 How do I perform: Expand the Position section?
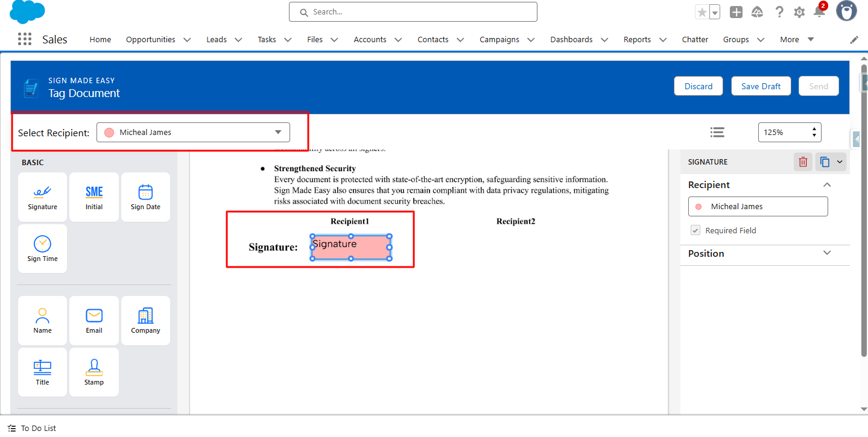pos(826,253)
